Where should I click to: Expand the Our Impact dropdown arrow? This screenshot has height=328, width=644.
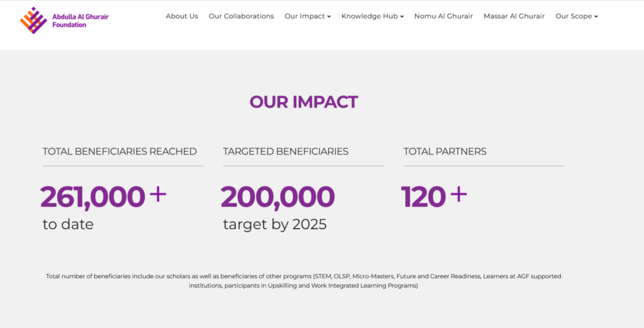pyautogui.click(x=329, y=17)
